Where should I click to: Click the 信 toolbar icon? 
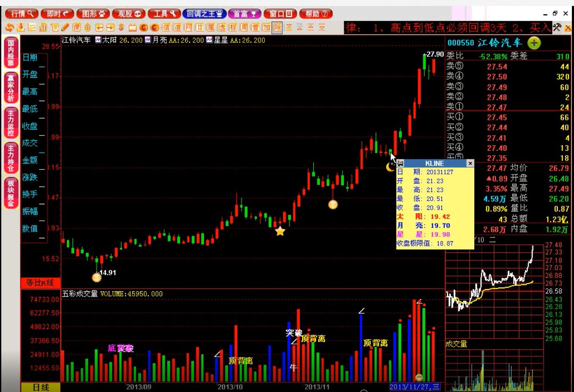pyautogui.click(x=166, y=28)
